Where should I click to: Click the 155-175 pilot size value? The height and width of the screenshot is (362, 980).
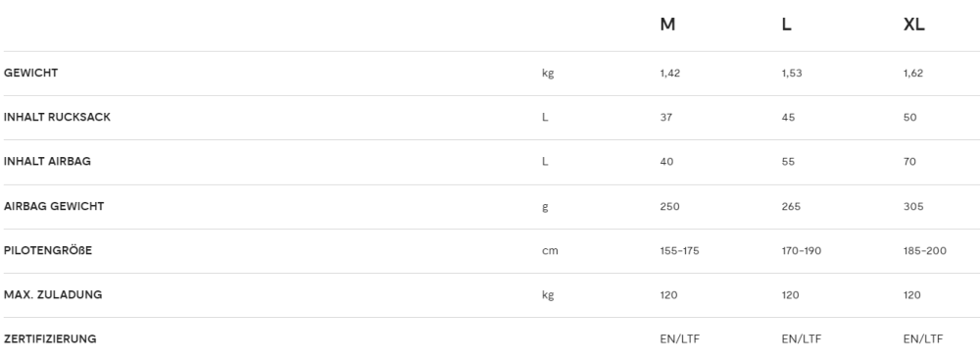coord(679,251)
